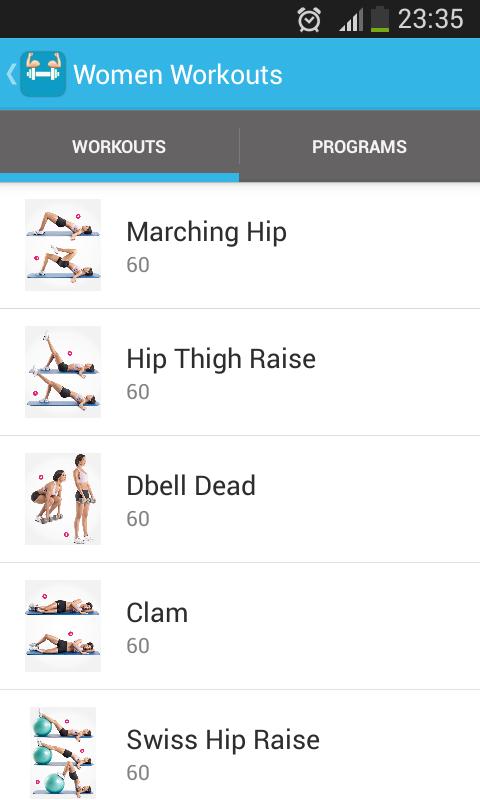Tap the alarm clock status icon

[309, 20]
